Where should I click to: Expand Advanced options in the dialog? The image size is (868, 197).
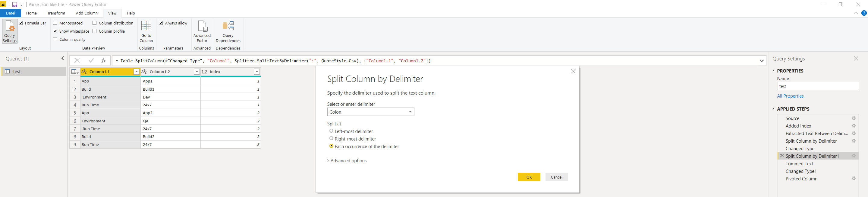pos(347,160)
